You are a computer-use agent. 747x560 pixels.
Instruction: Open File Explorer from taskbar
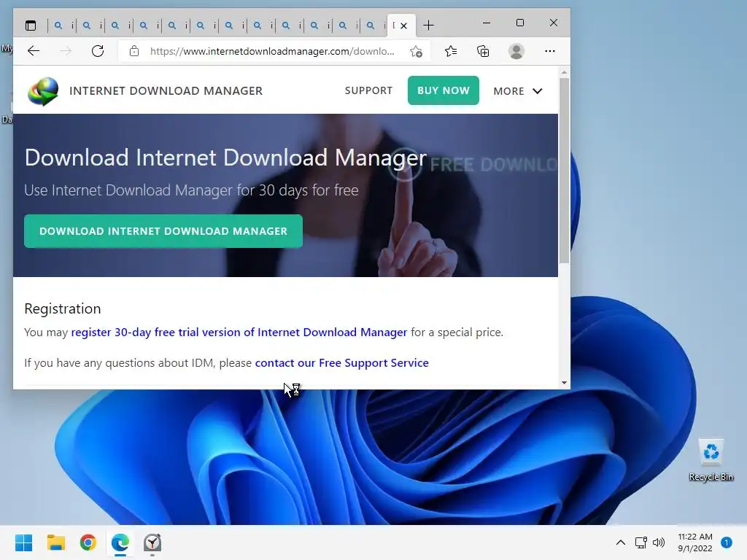pos(55,542)
